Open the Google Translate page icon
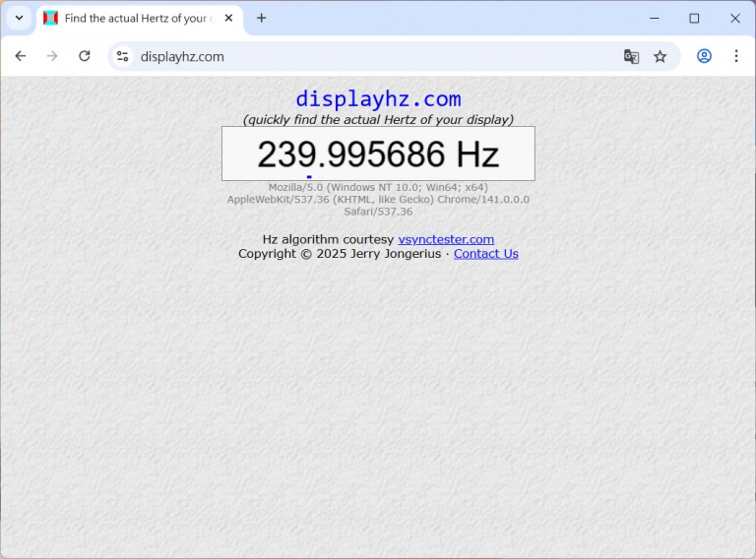Viewport: 756px width, 559px height. click(631, 56)
